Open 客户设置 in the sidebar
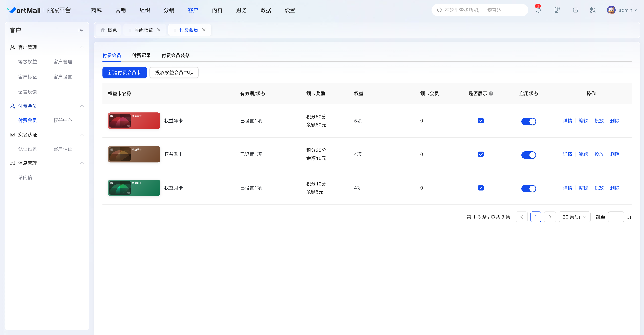This screenshot has height=335, width=644. [62, 76]
